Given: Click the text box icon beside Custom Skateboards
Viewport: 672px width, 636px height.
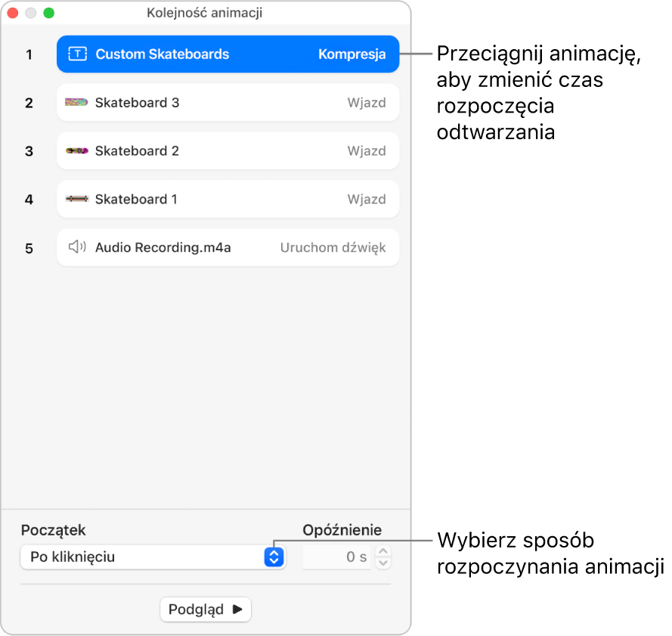Looking at the screenshot, I should (78, 54).
